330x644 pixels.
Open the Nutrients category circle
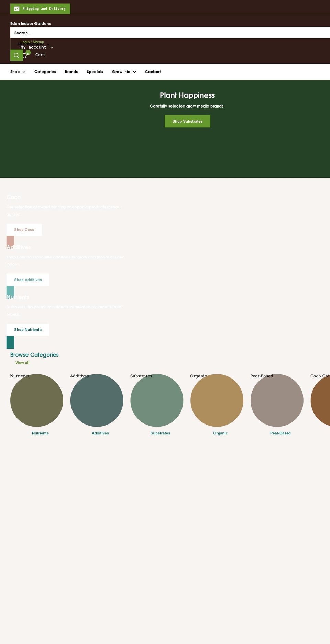(37, 400)
